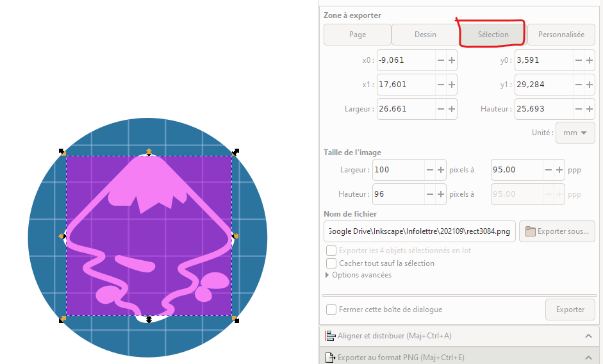This screenshot has height=364, width=603.
Task: Decrease the x0 value with minus
Action: tap(441, 60)
